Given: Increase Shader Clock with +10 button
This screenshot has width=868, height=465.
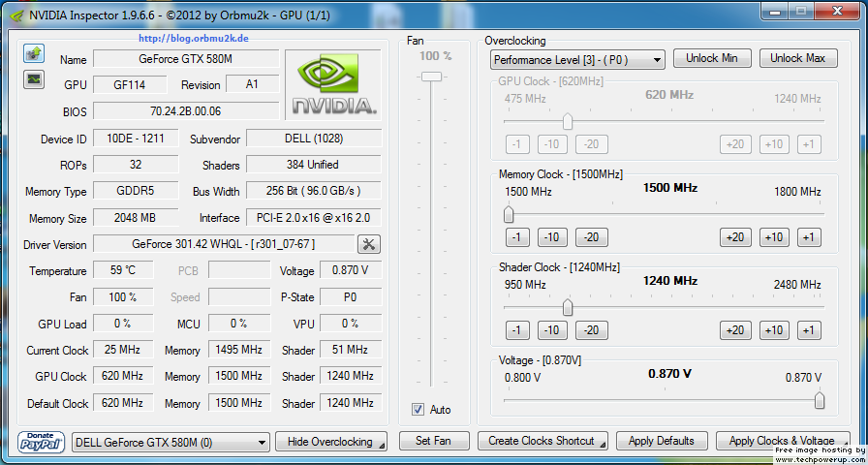Looking at the screenshot, I should point(774,330).
